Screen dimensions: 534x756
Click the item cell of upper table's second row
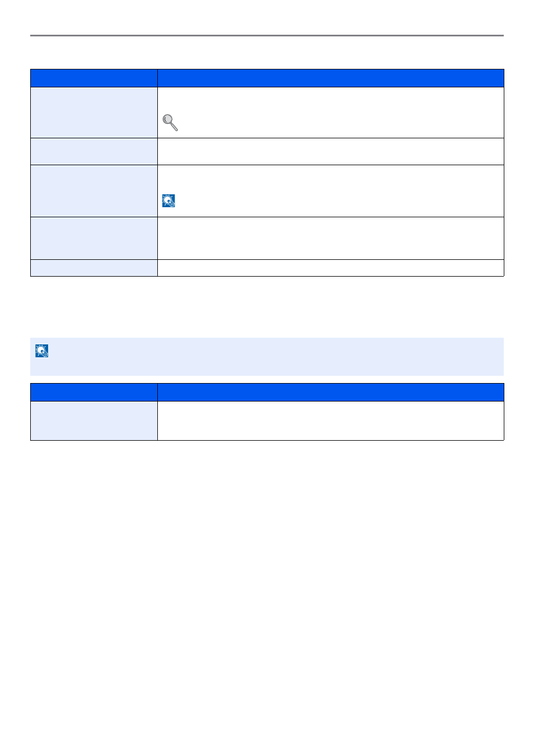coord(94,152)
